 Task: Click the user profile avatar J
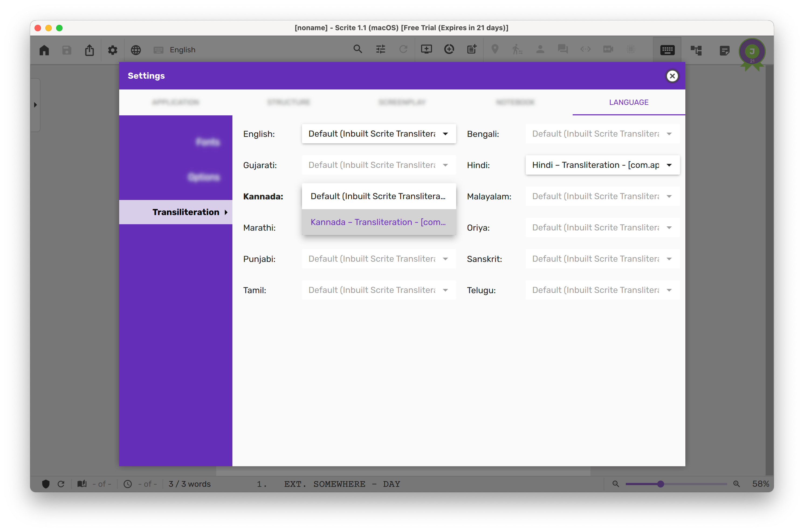pyautogui.click(x=752, y=51)
